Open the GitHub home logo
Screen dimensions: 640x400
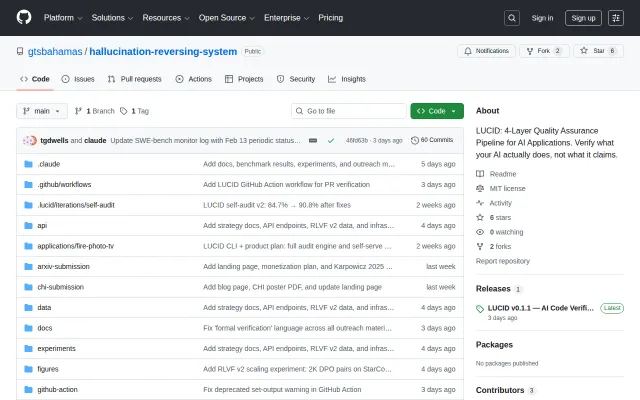pos(24,18)
